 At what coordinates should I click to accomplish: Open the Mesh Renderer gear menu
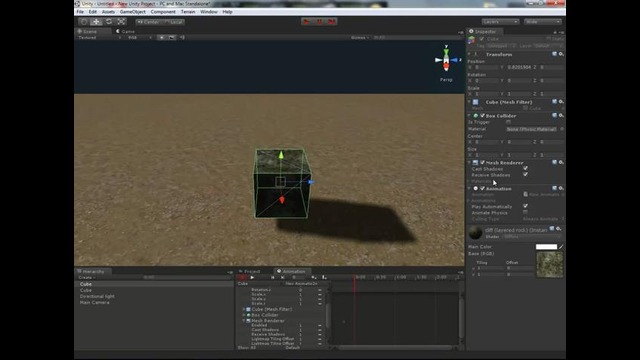(561, 162)
